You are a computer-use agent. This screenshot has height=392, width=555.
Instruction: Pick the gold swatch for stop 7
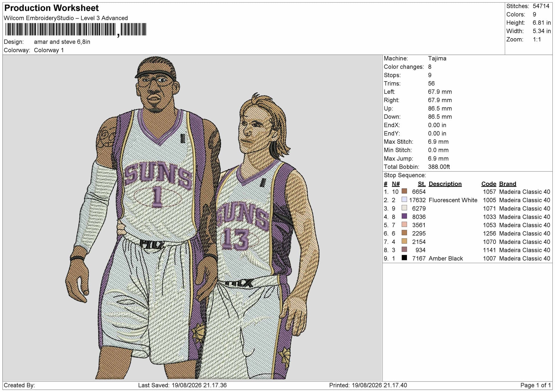point(404,241)
